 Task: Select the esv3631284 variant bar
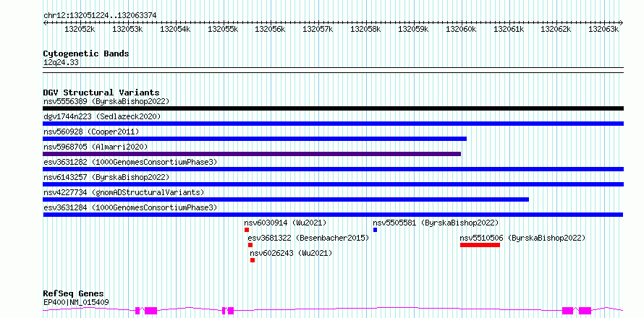coord(333,215)
